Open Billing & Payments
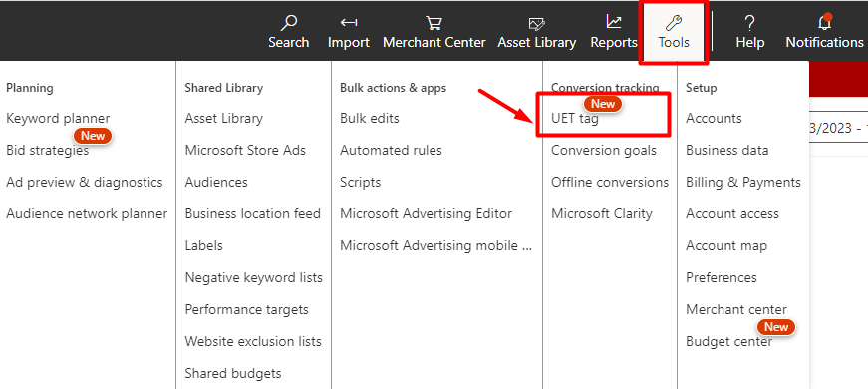868x389 pixels. point(743,182)
